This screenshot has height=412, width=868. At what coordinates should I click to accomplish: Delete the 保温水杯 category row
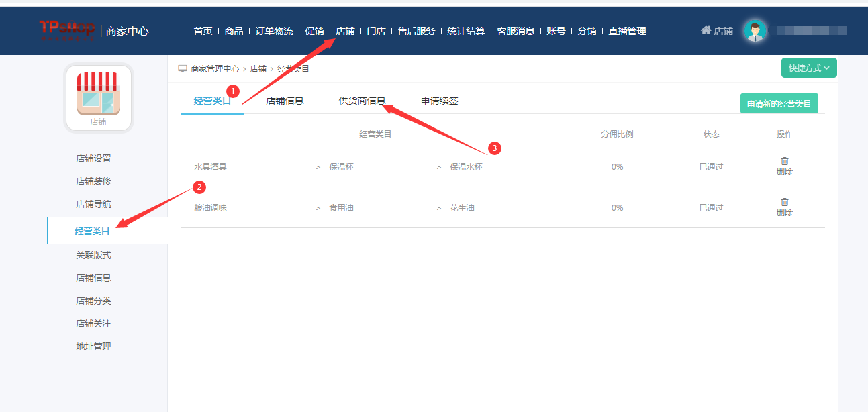coord(784,166)
